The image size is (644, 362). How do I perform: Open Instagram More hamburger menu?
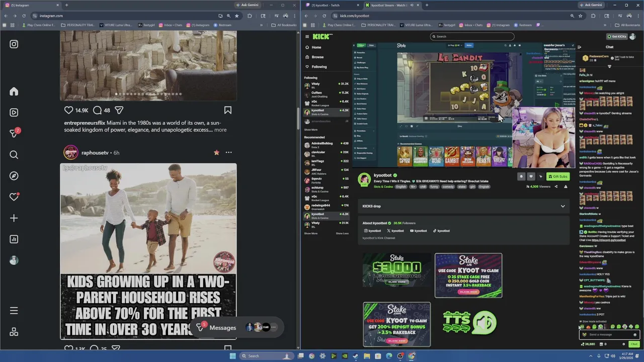[x=14, y=311]
